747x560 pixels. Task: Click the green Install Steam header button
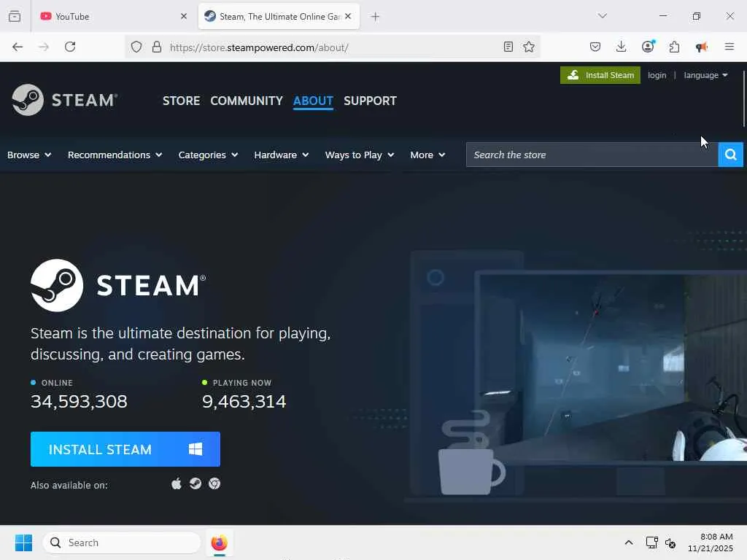point(600,75)
